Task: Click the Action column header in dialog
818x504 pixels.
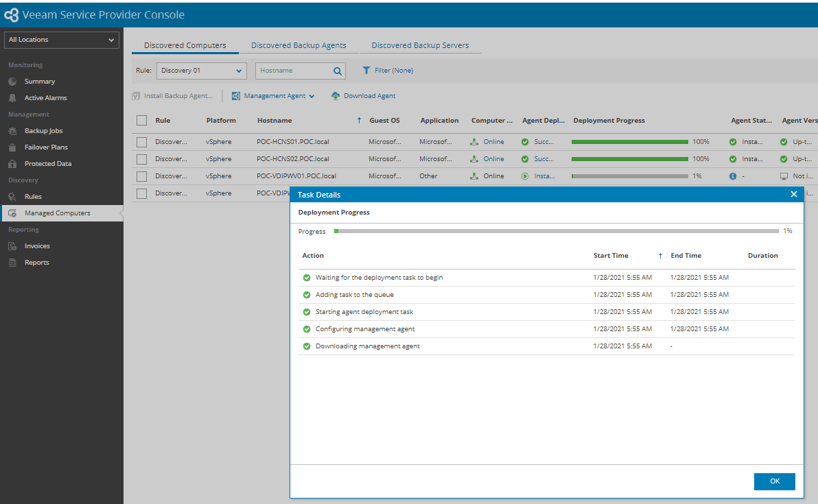Action: [313, 255]
